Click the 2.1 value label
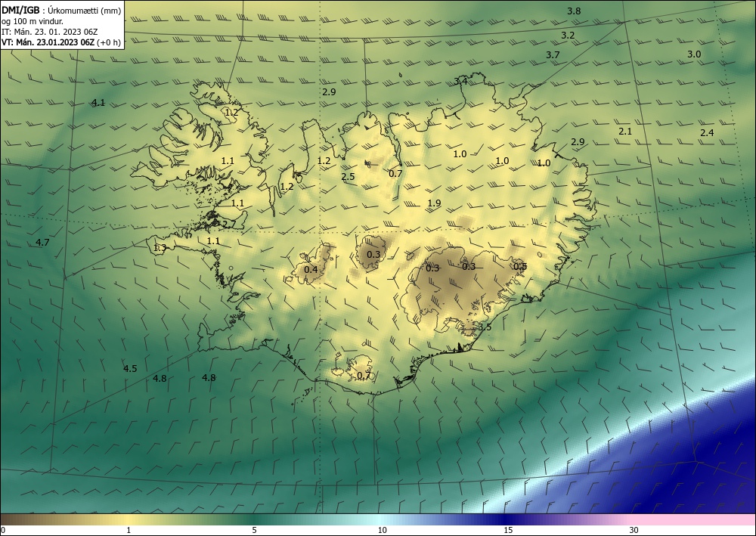The image size is (756, 536). point(625,131)
